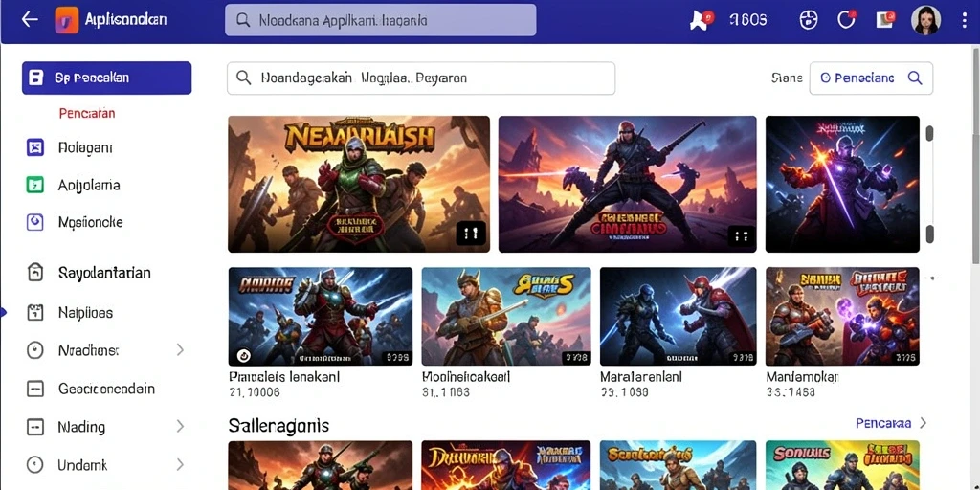
Task: Click the back arrow in the top bar
Action: (30, 20)
